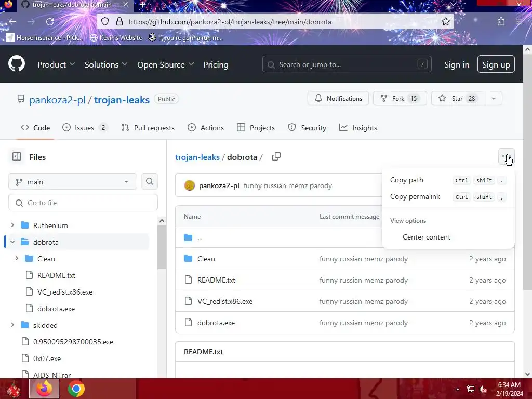The height and width of the screenshot is (399, 532).
Task: Open VC_redist.x86.exe in the file table
Action: click(224, 301)
